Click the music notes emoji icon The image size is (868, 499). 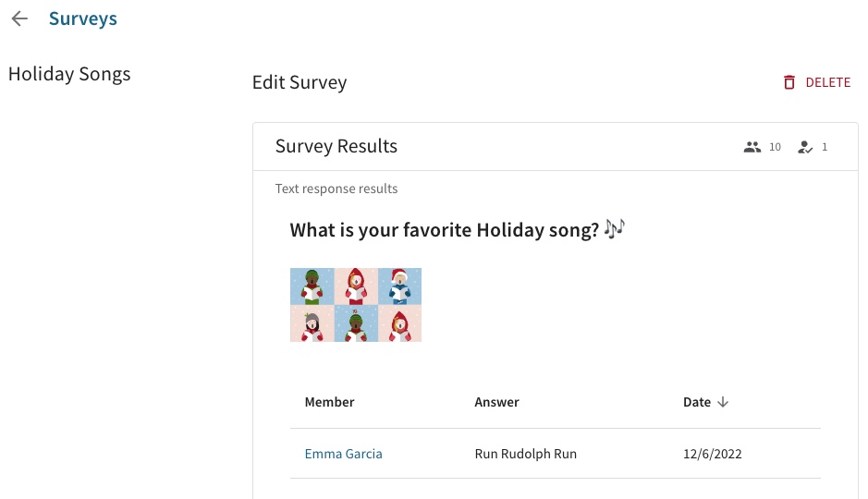click(x=614, y=228)
